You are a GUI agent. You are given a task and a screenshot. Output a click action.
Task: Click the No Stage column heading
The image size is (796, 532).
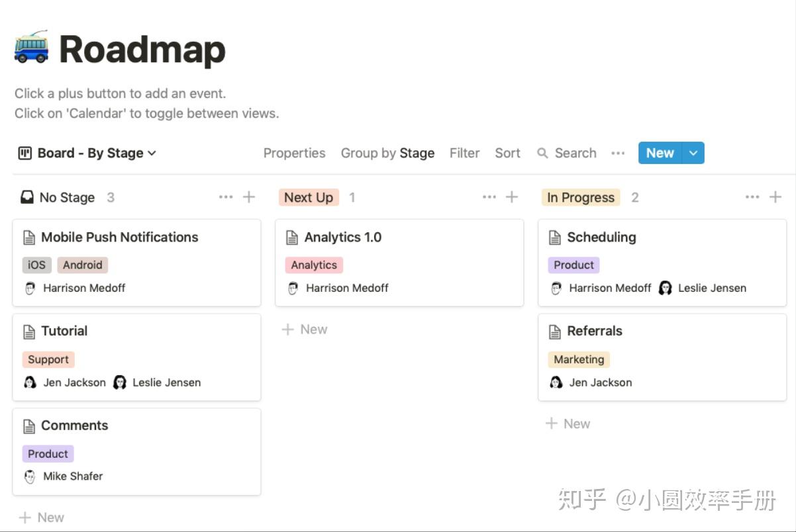click(67, 197)
